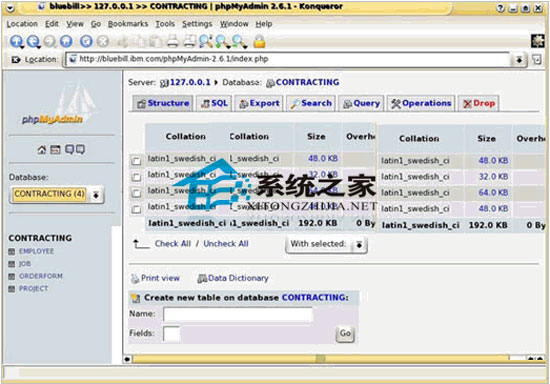Open the Tools menu
Screen dimensions: 550x384
(x=165, y=24)
